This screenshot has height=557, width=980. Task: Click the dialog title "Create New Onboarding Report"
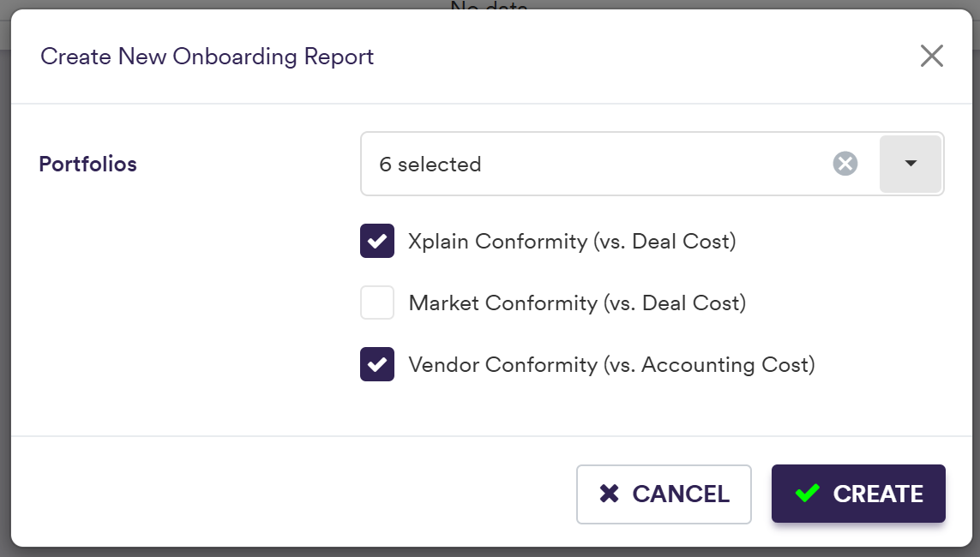(207, 57)
